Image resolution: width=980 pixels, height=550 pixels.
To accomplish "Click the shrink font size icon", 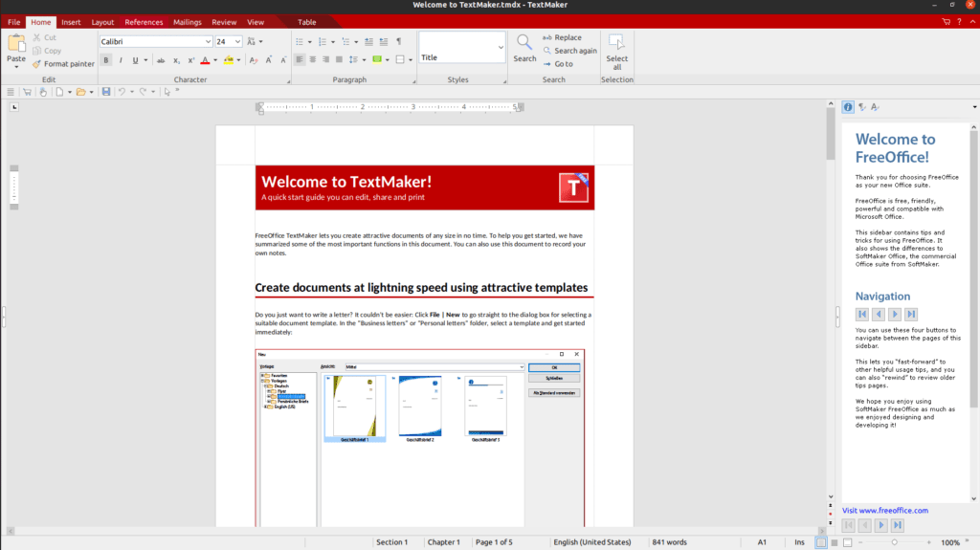I will [283, 60].
